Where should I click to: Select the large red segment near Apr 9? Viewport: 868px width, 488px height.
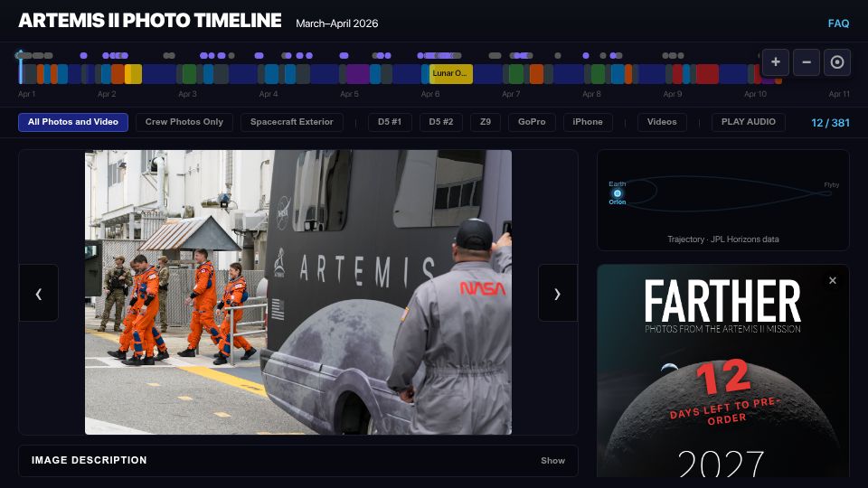pos(707,73)
